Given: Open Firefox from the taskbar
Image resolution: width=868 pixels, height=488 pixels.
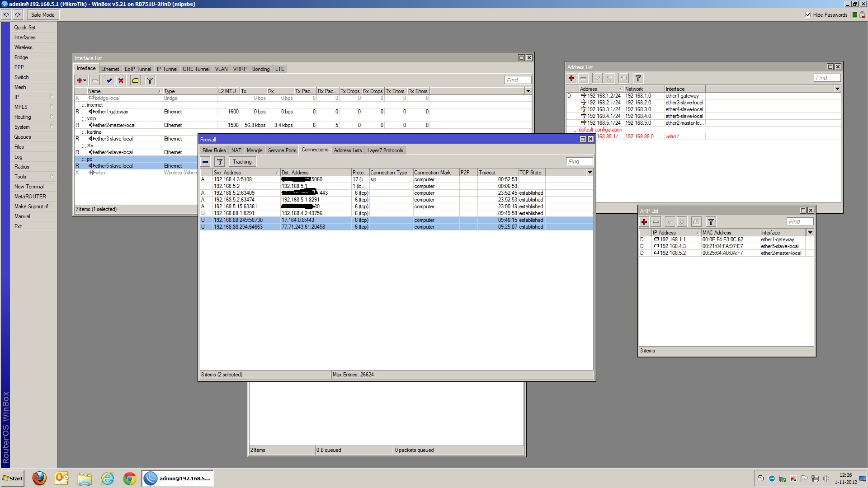Looking at the screenshot, I should point(39,478).
